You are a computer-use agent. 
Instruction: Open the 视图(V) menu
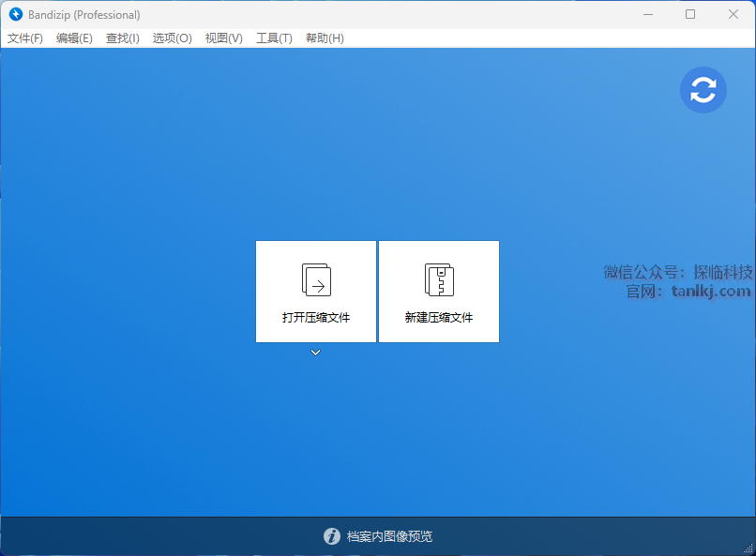pyautogui.click(x=224, y=38)
